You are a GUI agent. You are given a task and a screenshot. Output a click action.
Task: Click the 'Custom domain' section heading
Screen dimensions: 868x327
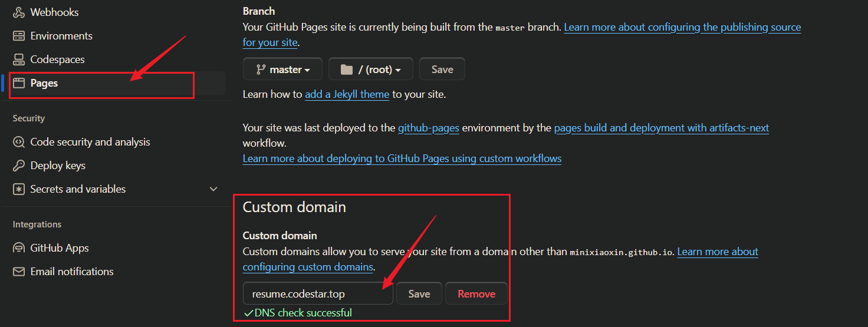coord(294,207)
